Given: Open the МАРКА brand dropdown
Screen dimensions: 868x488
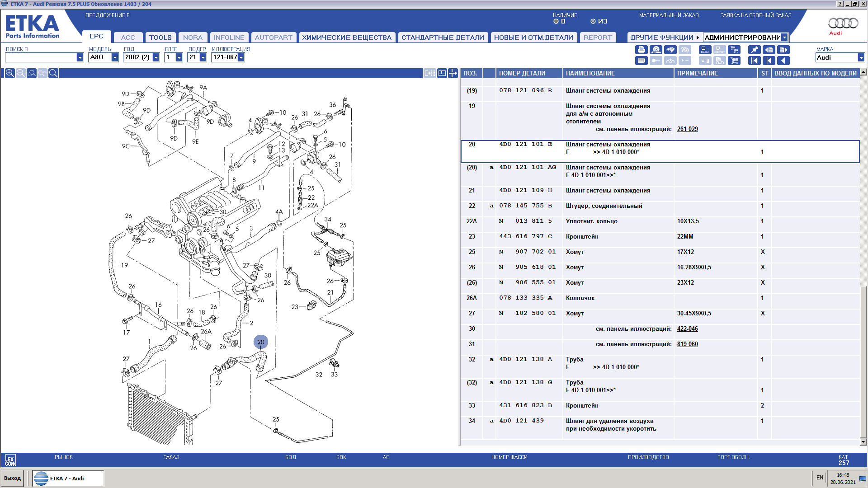Looking at the screenshot, I should click(861, 57).
